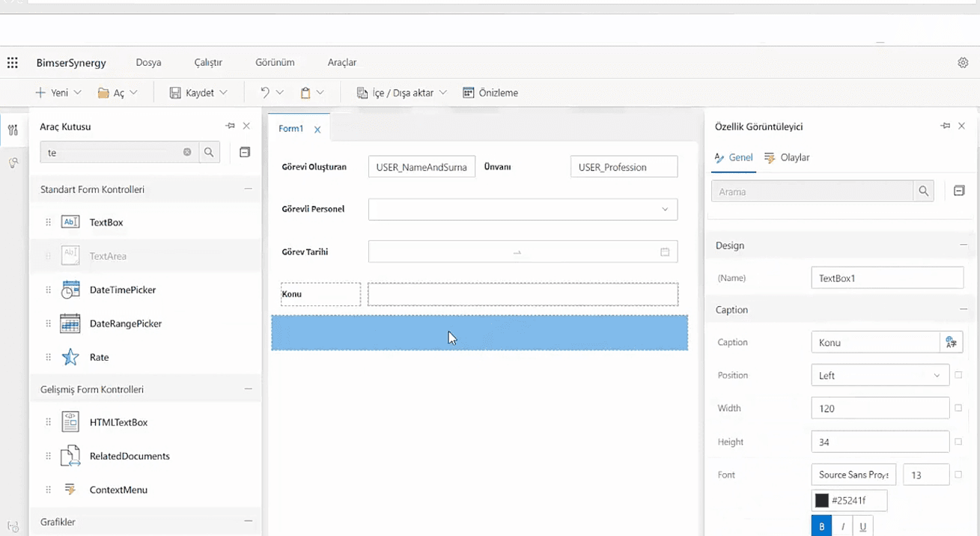Viewport: 980px width, 536px height.
Task: Pin the Araç Kutusu panel
Action: pos(230,126)
